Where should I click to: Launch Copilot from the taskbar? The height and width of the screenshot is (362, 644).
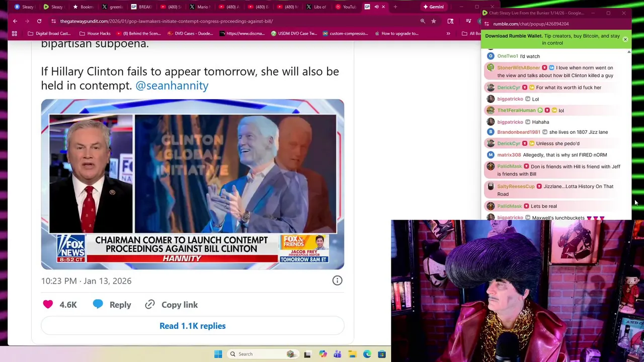point(323,354)
